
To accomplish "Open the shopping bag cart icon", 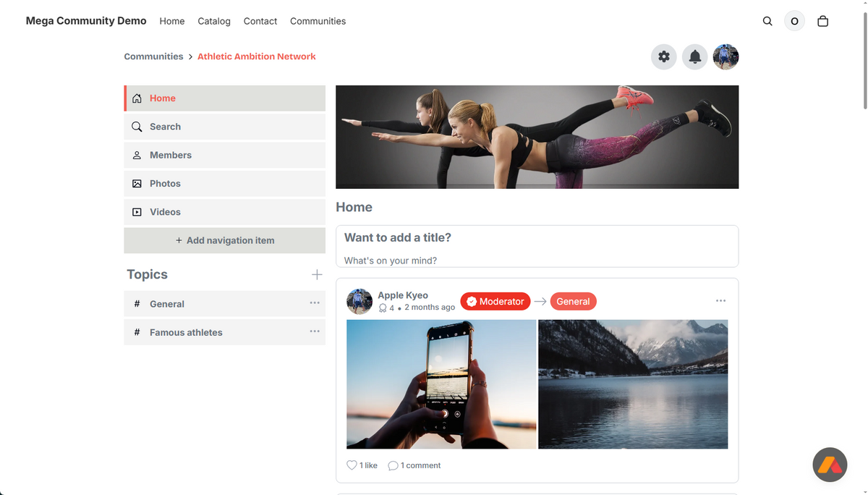I will pos(822,21).
